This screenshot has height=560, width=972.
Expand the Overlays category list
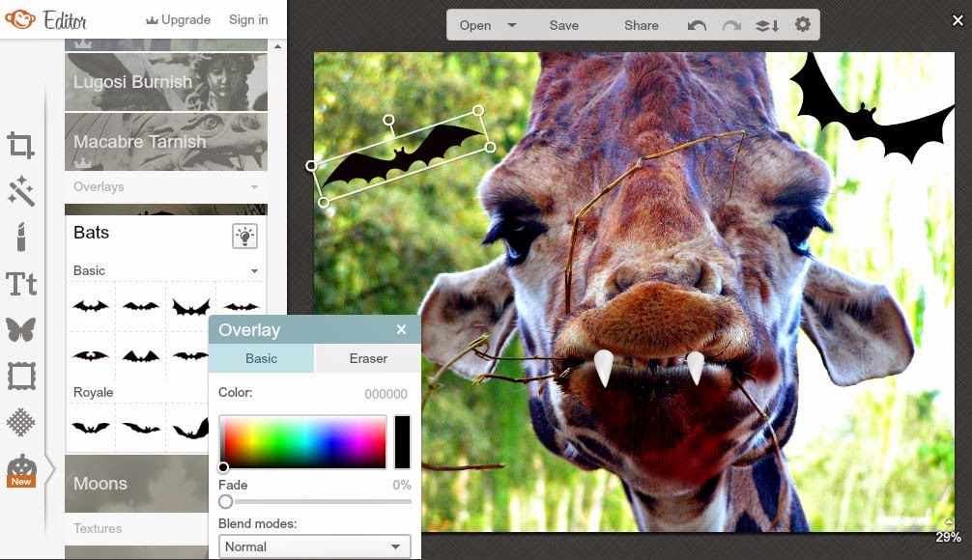pyautogui.click(x=254, y=186)
